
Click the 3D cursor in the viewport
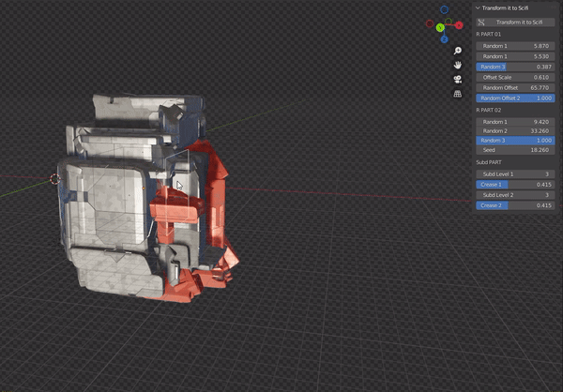coord(55,179)
